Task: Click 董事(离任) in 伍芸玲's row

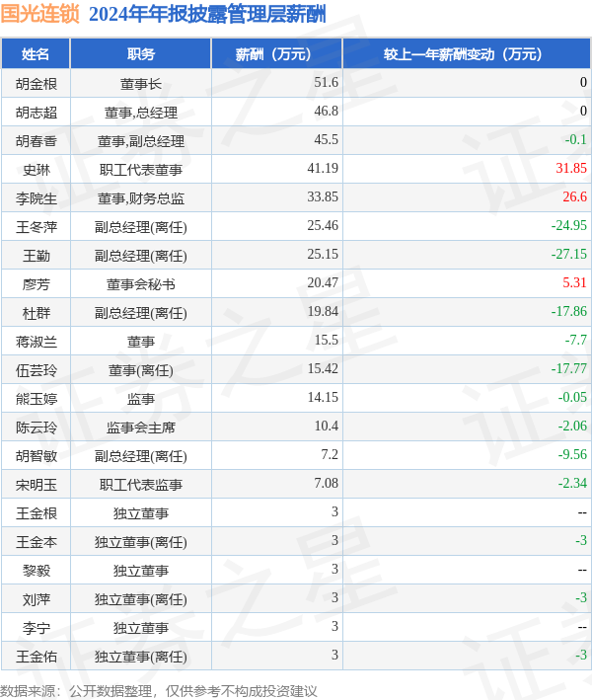Action: tap(141, 369)
